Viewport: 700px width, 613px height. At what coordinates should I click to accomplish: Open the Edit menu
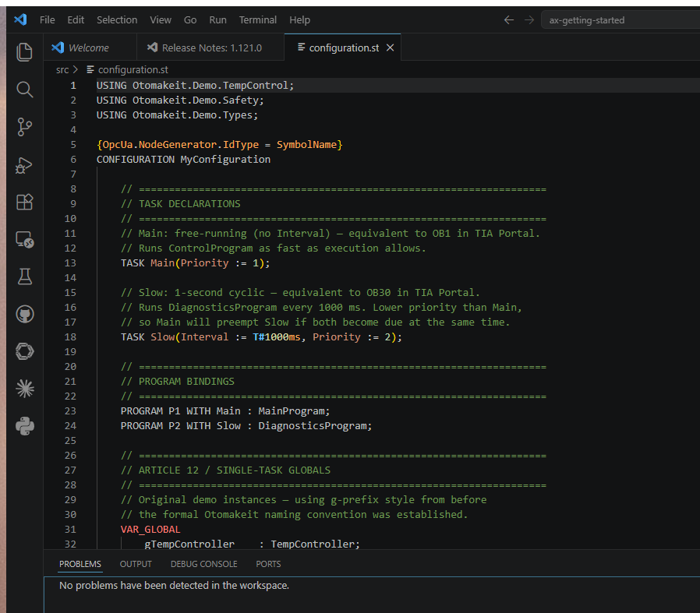pos(76,20)
